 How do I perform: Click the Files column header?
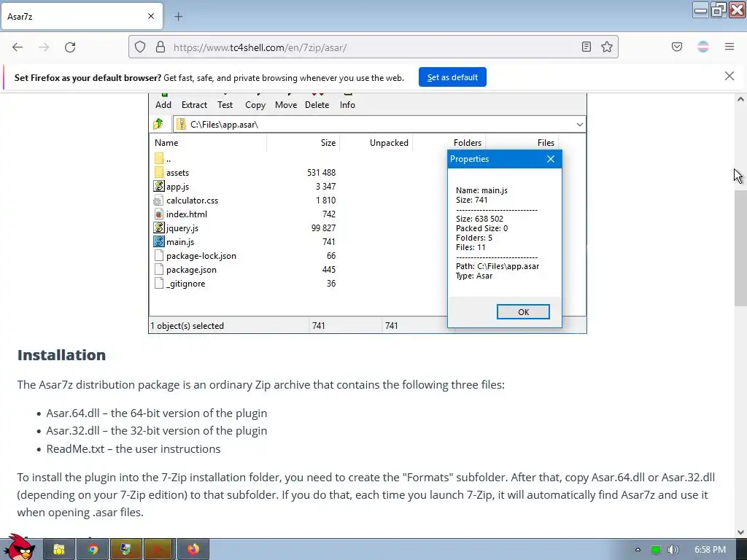pos(546,143)
